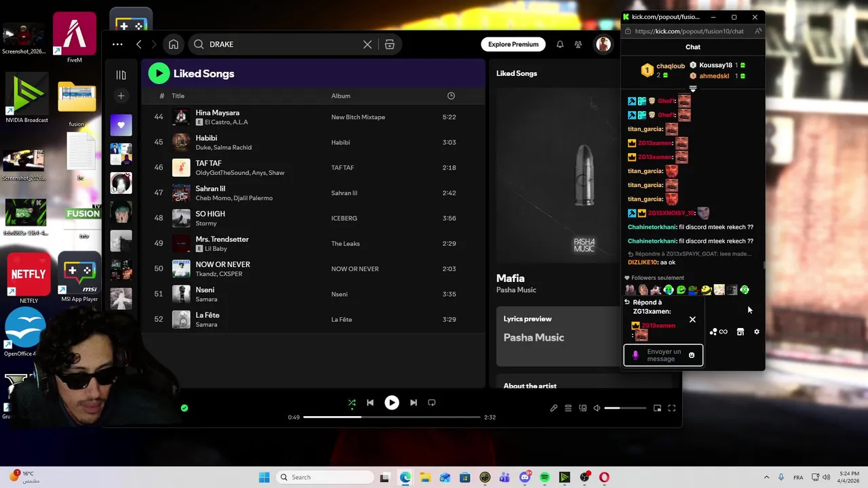Open the ICEBERG album link
This screenshot has height=488, width=868.
click(x=344, y=218)
